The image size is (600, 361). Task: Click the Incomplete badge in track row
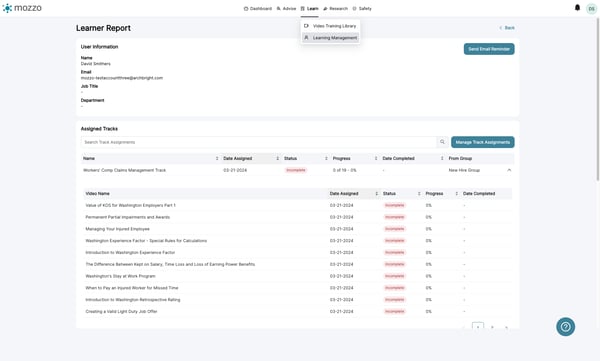[296, 170]
